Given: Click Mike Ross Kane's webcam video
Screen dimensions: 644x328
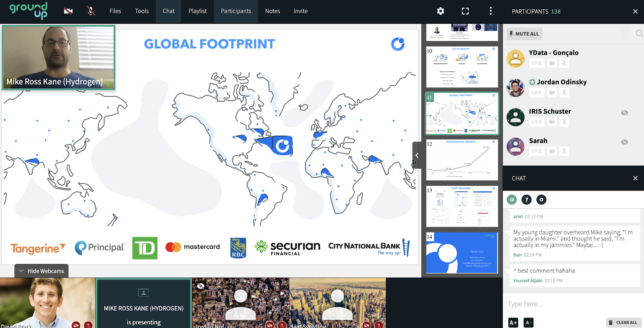Looking at the screenshot, I should 58,58.
